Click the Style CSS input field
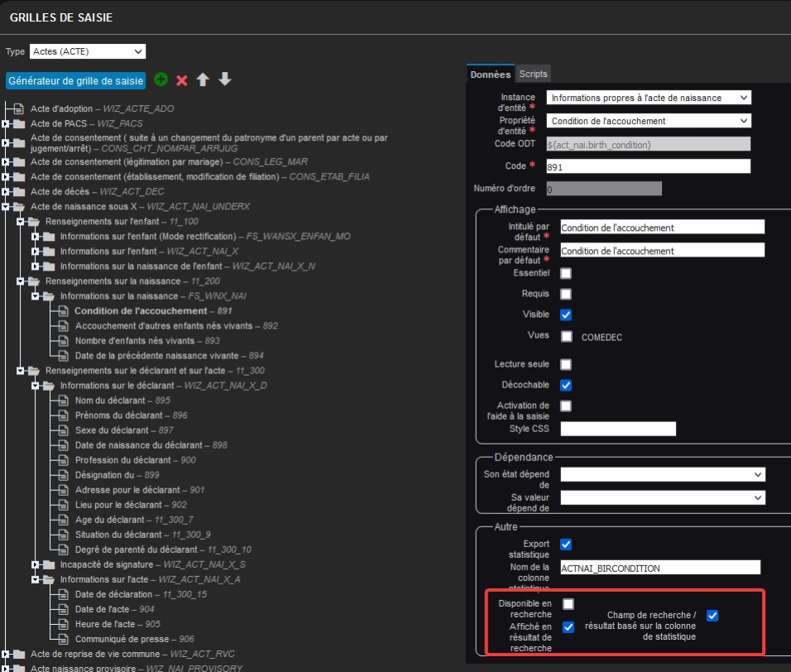The image size is (791, 672). point(618,429)
